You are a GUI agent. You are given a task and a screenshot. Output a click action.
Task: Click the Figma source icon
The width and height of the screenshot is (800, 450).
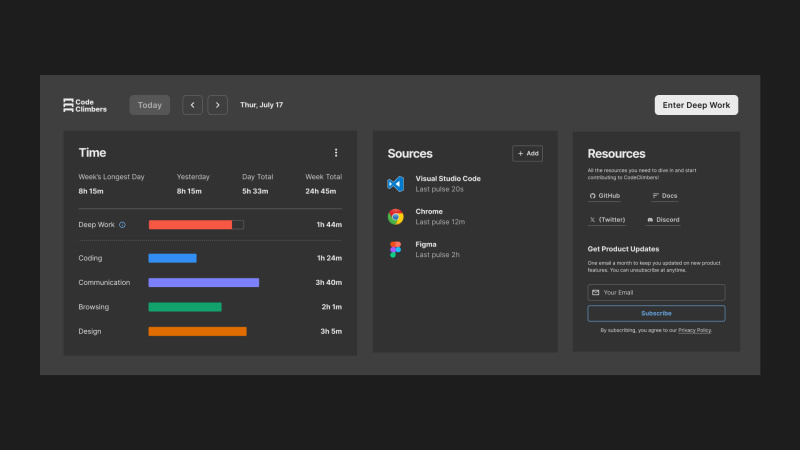(x=395, y=250)
